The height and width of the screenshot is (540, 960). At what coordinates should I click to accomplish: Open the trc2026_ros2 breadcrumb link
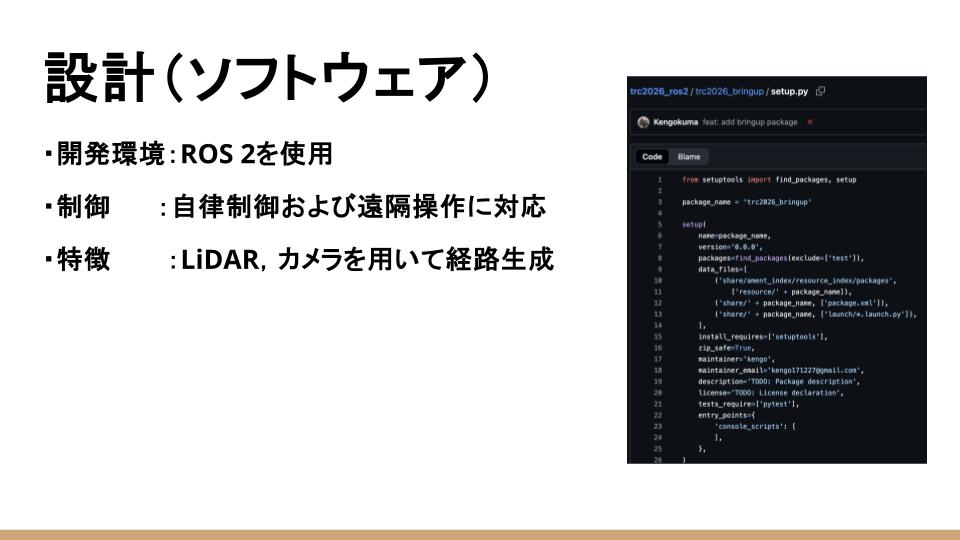(661, 91)
